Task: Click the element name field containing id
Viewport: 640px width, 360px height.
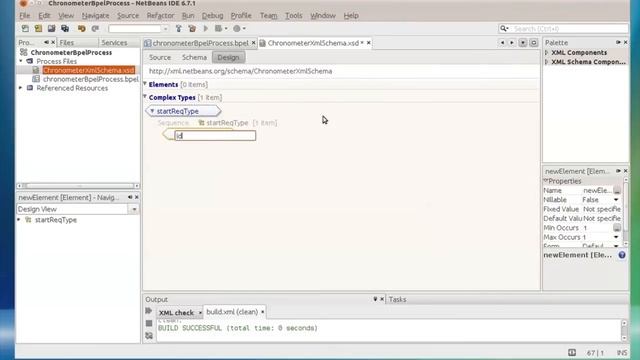Action: click(215, 136)
